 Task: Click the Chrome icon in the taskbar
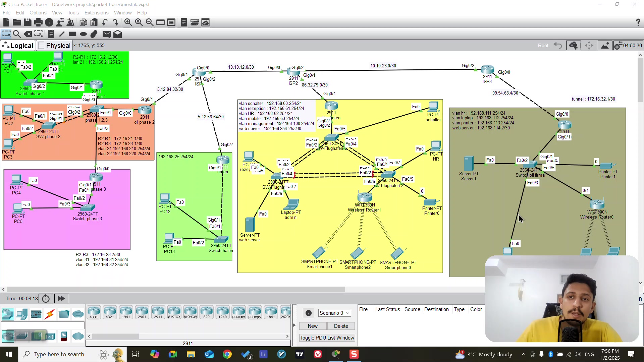coord(227,354)
